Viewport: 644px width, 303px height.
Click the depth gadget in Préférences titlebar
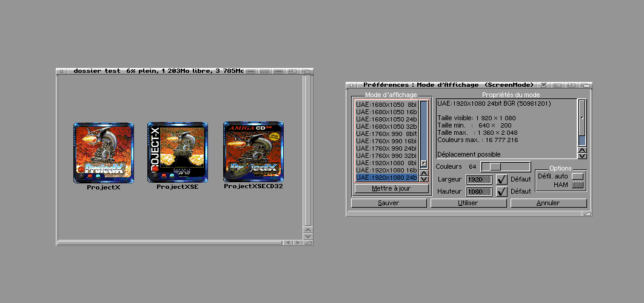coord(585,85)
